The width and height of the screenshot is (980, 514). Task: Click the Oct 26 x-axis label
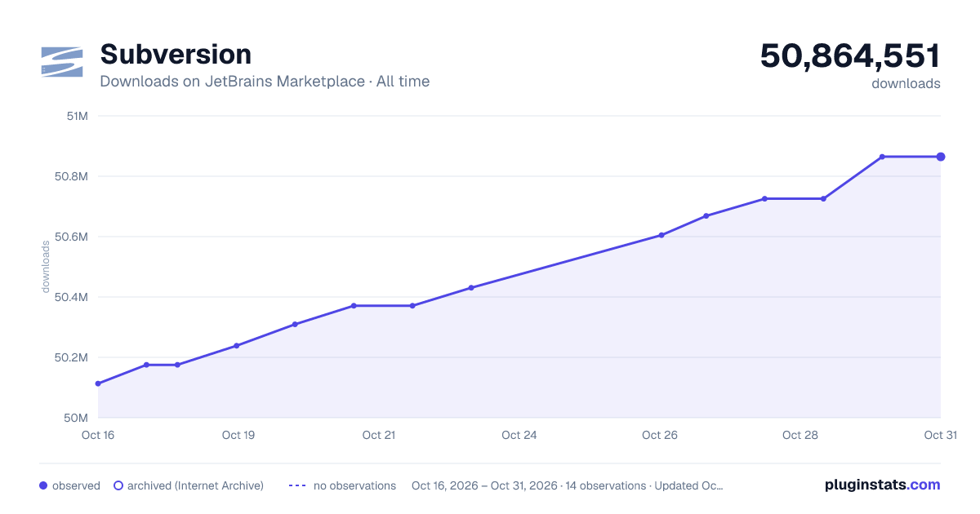660,435
